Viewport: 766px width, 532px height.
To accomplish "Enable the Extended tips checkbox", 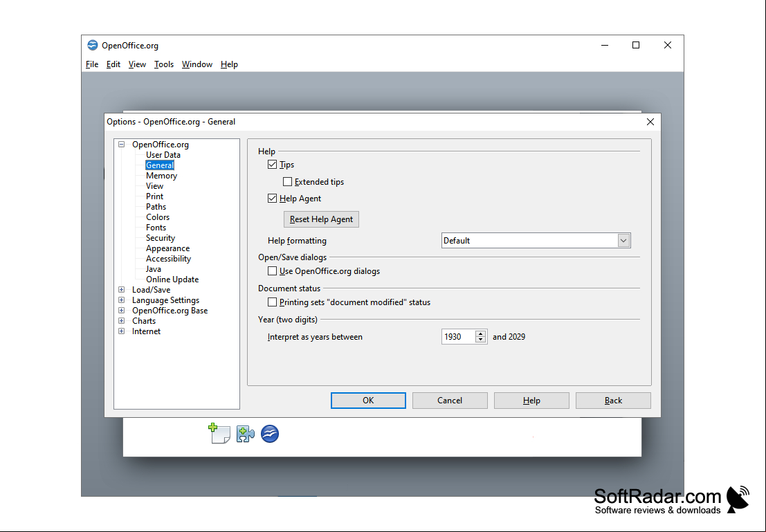I will (287, 182).
